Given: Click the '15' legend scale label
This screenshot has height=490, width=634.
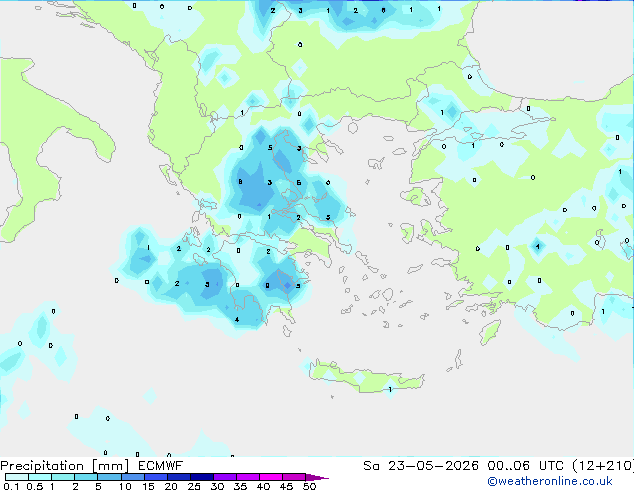Looking at the screenshot, I should 148,486.
